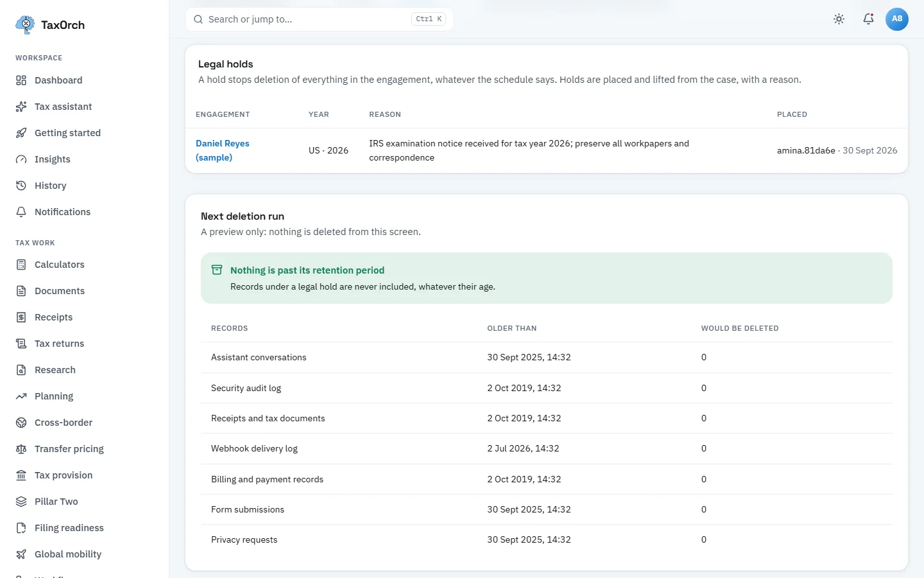Click the Ctrl K shortcut badge

click(429, 19)
